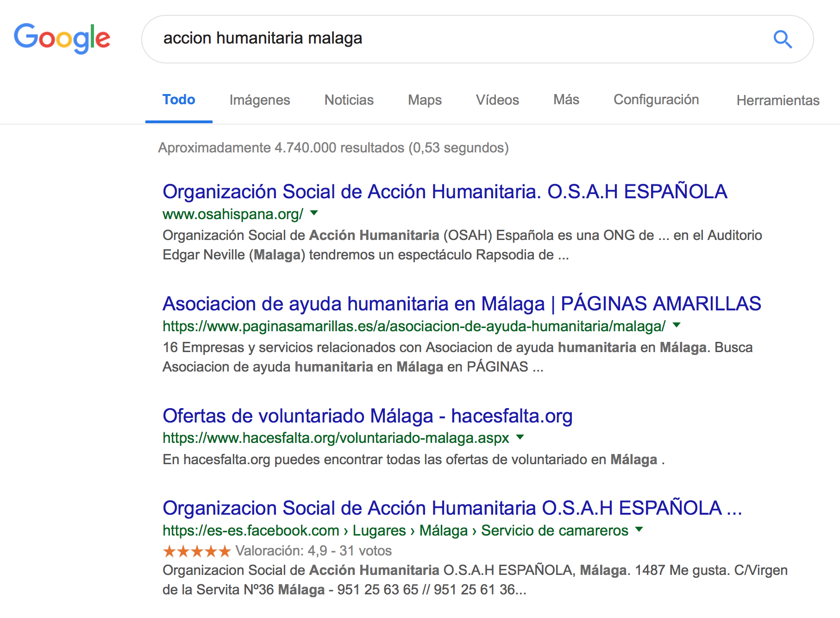Expand the dropdown arrow next to the paginasamarillas.es URL

pyautogui.click(x=677, y=325)
